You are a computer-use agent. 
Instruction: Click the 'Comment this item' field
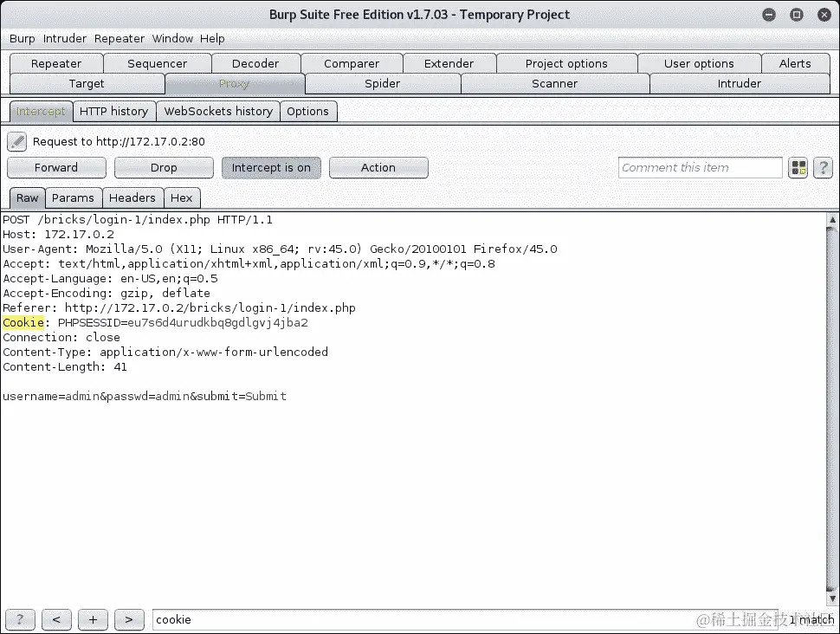coord(701,168)
